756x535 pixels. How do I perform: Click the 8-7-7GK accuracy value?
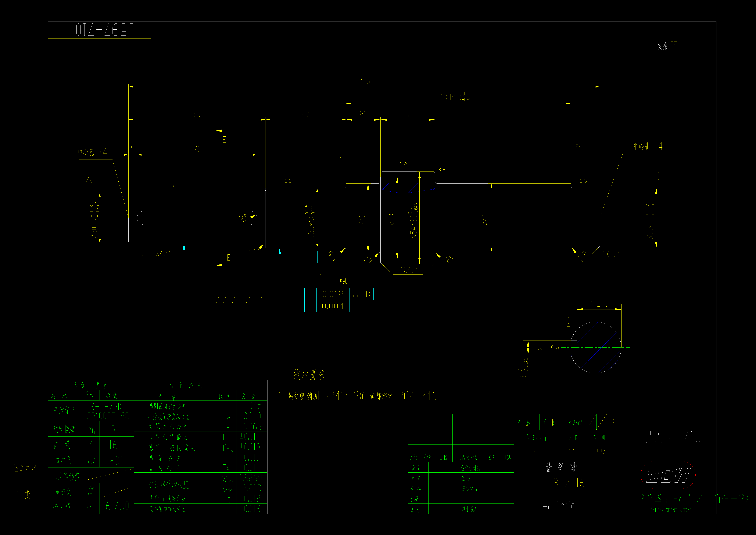[106, 406]
